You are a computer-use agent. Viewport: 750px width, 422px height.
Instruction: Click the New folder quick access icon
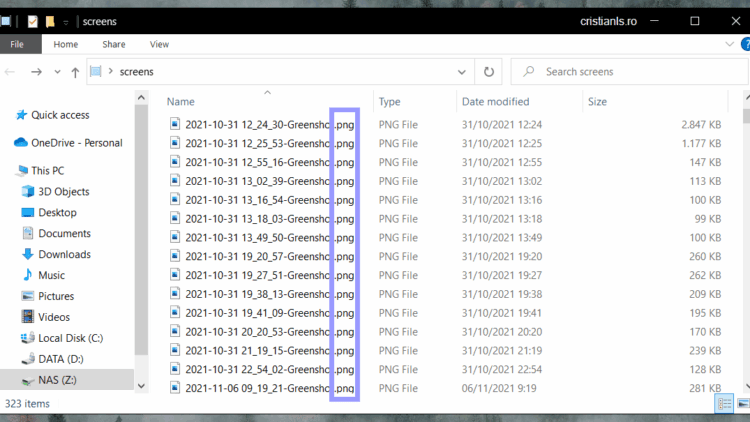[50, 22]
